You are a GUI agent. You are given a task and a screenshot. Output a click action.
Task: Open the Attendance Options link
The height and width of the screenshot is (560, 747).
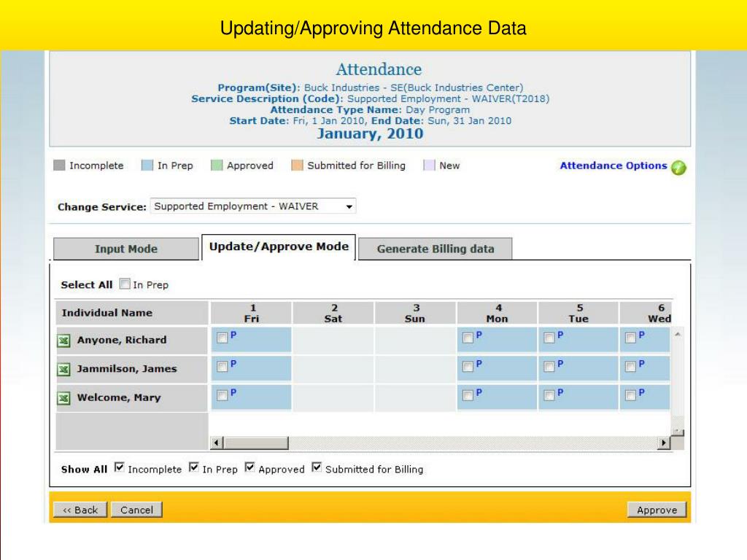[613, 166]
